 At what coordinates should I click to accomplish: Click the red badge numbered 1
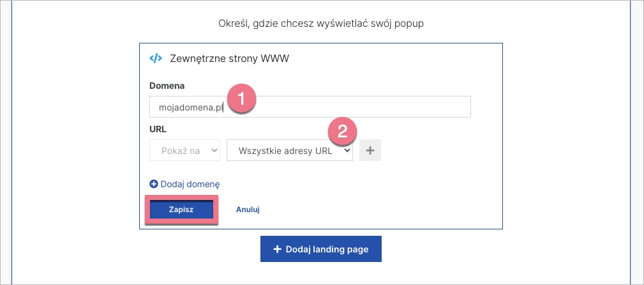click(243, 100)
